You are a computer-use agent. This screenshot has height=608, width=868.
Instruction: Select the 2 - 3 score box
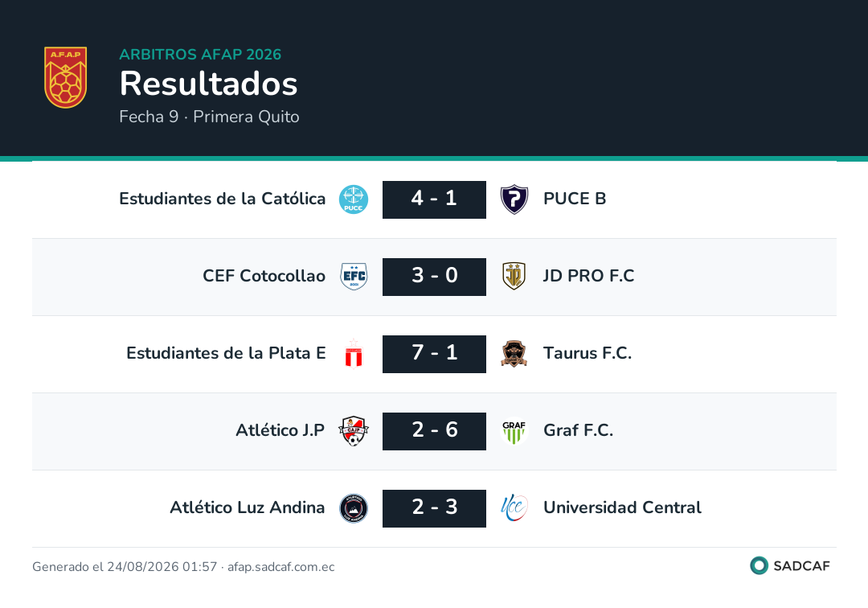435,508
